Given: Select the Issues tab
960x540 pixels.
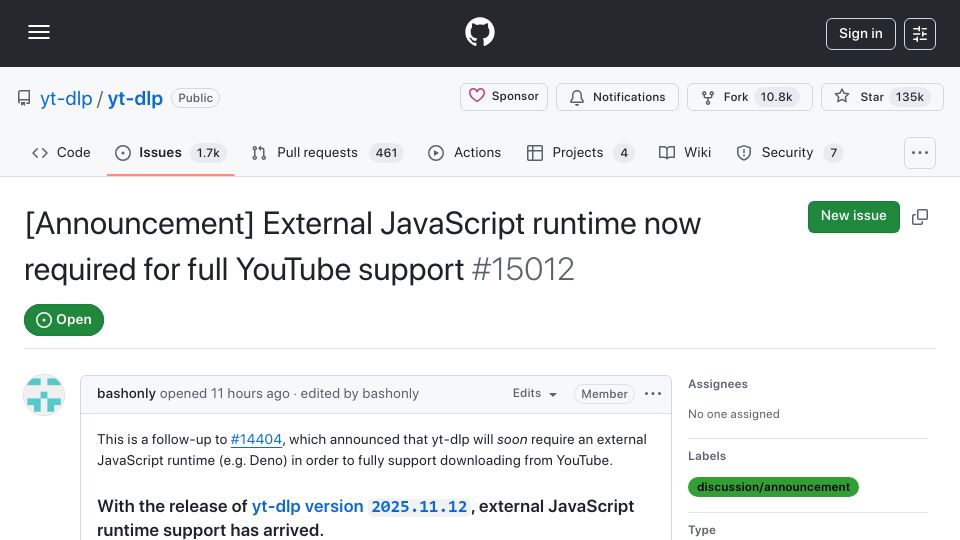Looking at the screenshot, I should coord(171,152).
